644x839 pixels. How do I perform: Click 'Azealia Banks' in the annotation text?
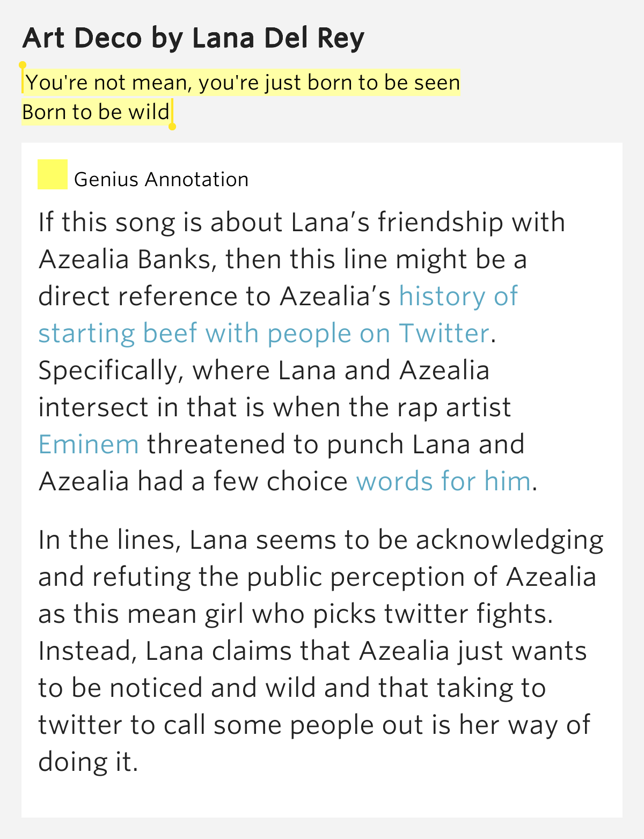pyautogui.click(x=127, y=260)
